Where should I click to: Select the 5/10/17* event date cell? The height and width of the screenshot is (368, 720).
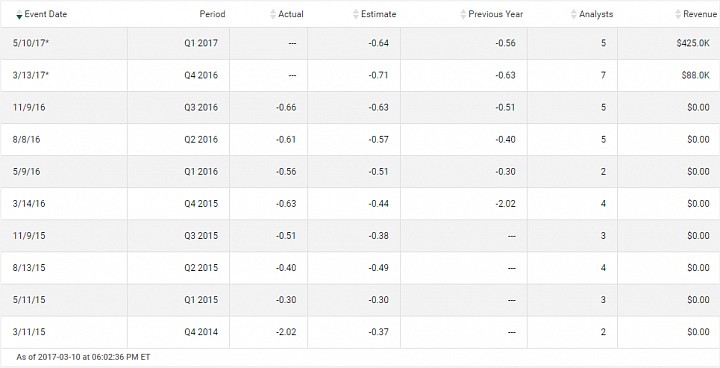tap(64, 43)
